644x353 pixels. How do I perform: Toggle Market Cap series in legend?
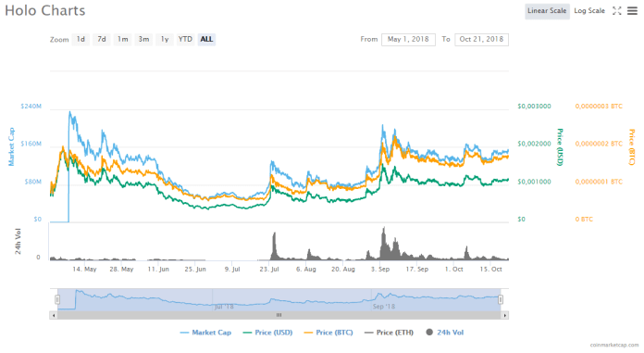click(205, 333)
